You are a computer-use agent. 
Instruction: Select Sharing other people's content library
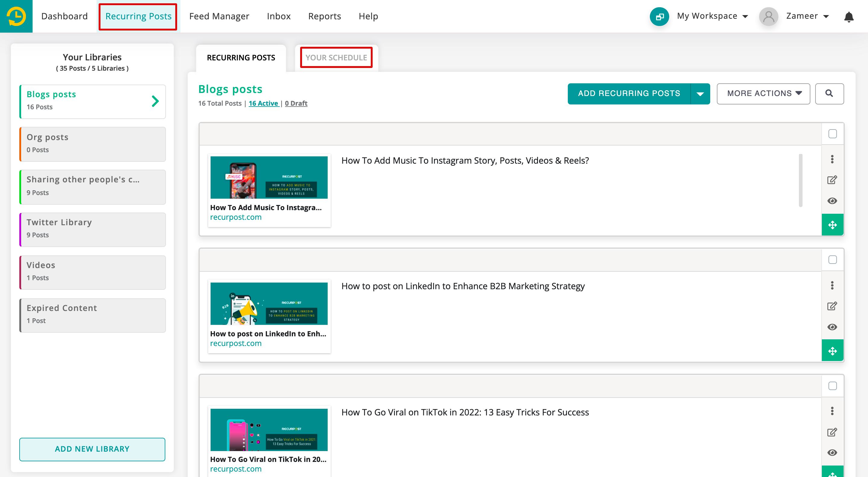tap(93, 187)
